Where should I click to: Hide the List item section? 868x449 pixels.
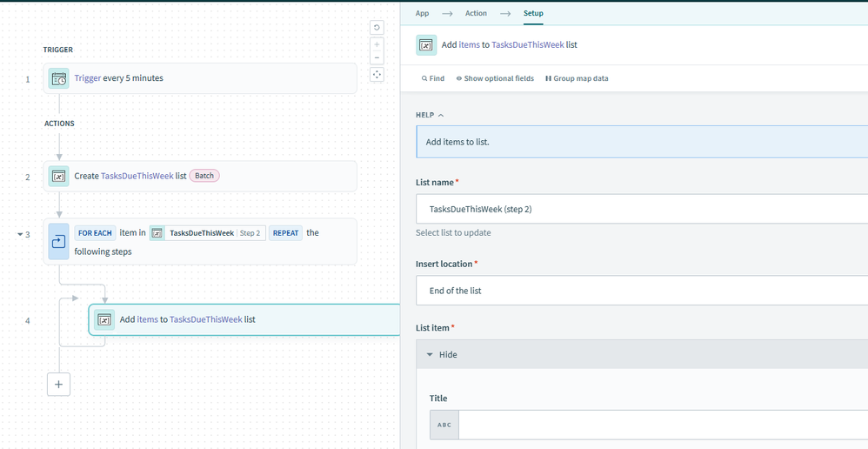point(442,355)
